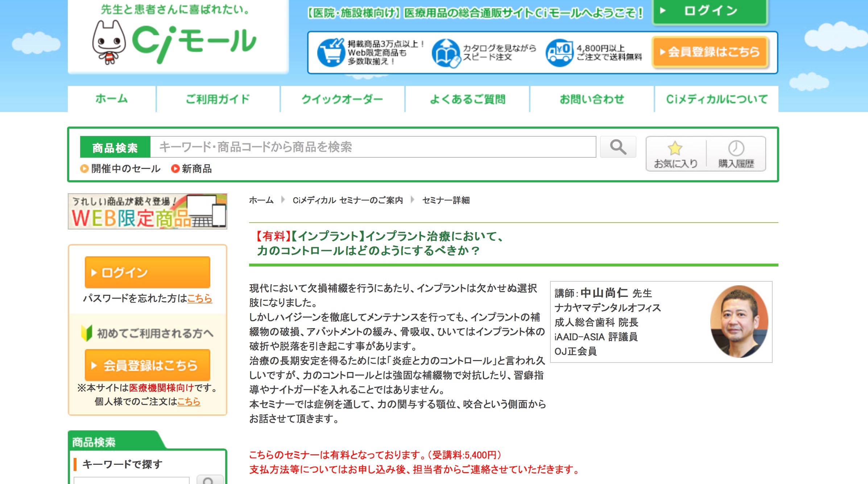The image size is (868, 484).
Task: Click the 開催中のセール orange bullet icon
Action: point(84,169)
